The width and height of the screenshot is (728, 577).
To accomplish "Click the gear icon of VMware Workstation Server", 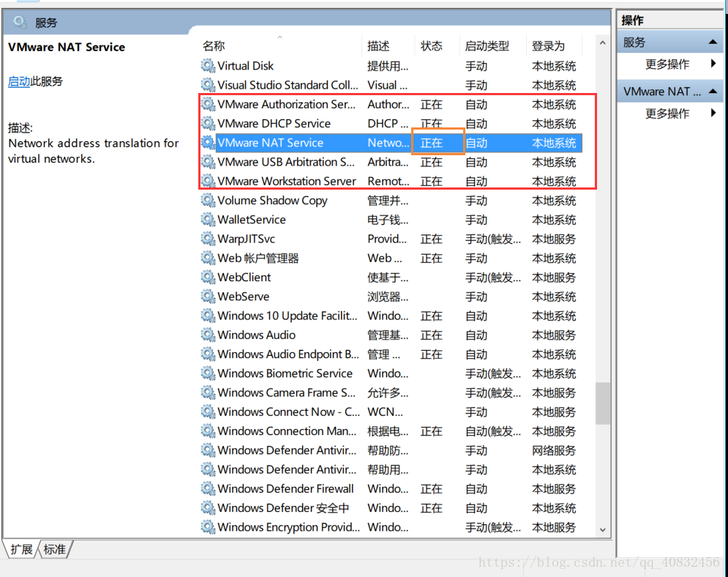I will click(208, 181).
